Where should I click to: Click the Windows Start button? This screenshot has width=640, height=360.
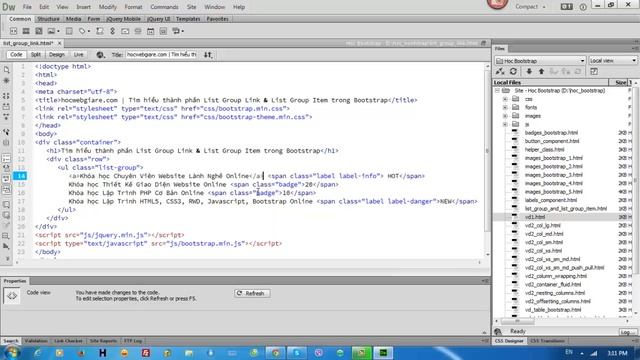(12, 353)
